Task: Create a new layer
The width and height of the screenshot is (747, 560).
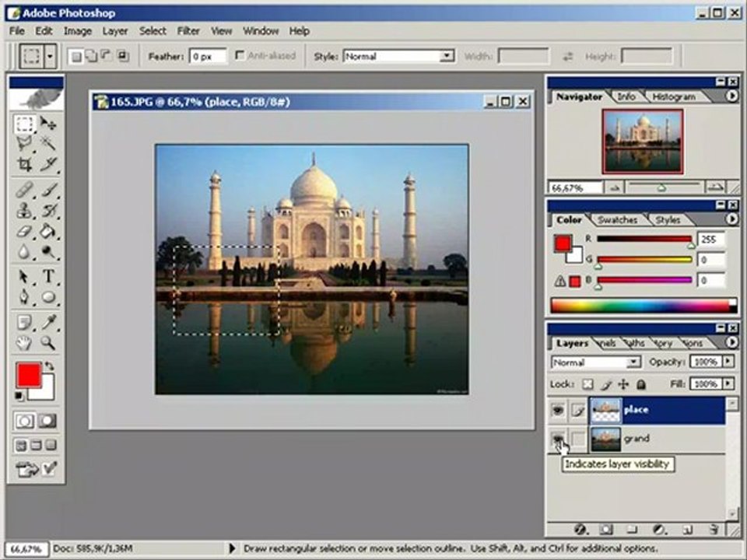Action: [687, 529]
